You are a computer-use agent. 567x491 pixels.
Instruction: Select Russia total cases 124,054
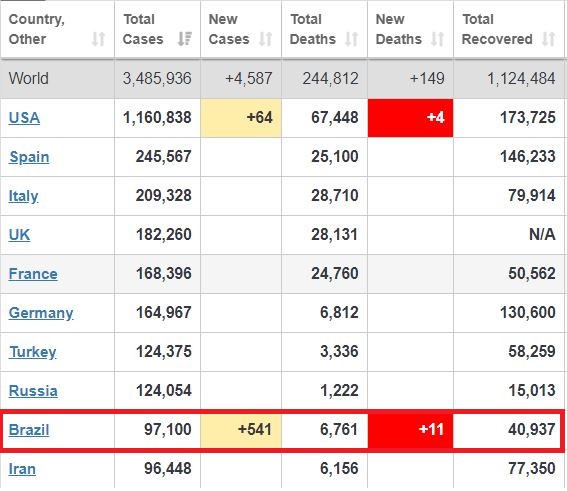point(163,391)
